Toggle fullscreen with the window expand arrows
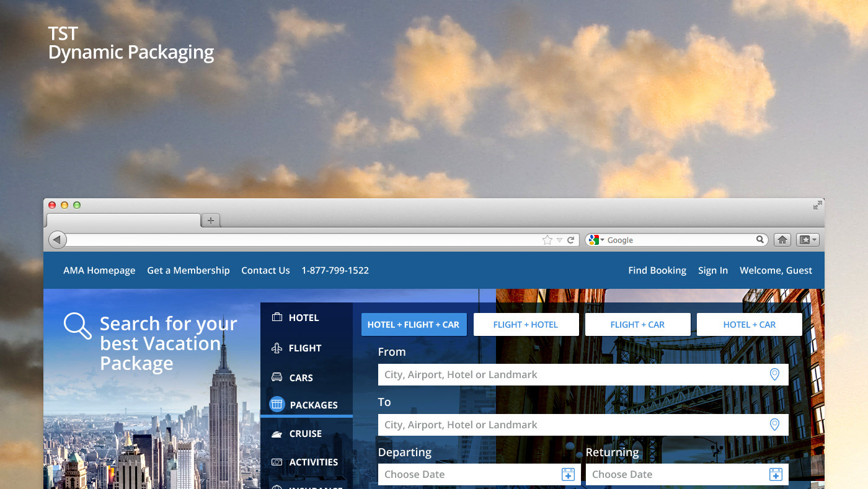868x489 pixels. [818, 205]
